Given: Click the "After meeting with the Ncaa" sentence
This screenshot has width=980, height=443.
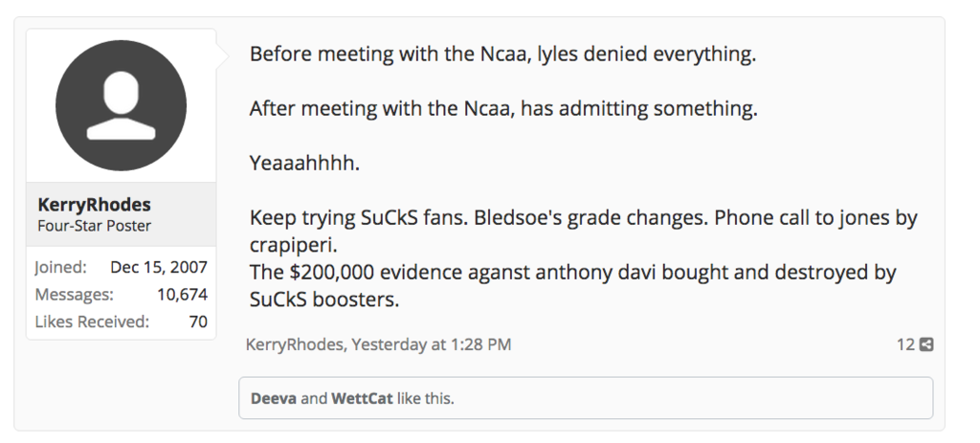Looking at the screenshot, I should click(503, 108).
